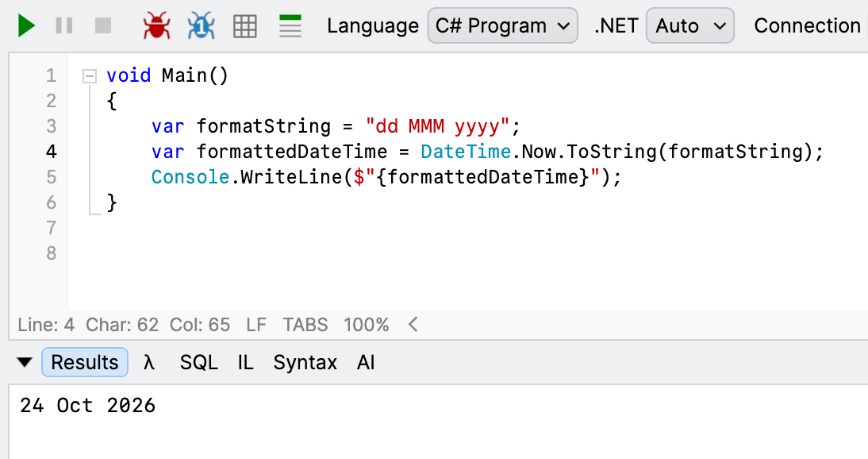Viewport: 868px width, 459px height.
Task: Click line number 7 in the gutter
Action: [x=52, y=228]
